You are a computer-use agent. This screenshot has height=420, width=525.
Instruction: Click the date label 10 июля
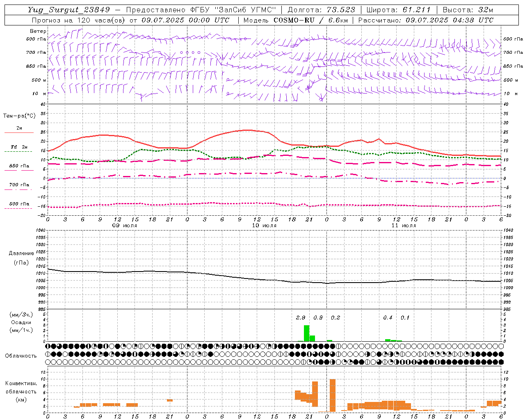tap(264, 226)
